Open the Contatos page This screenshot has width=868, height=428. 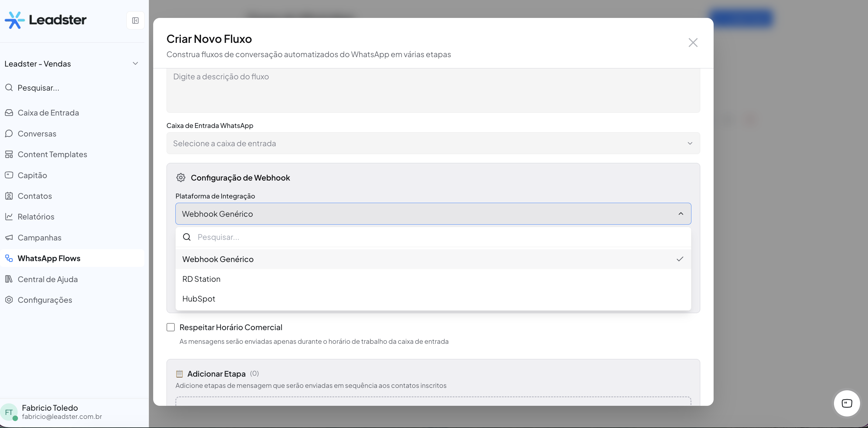click(x=34, y=196)
